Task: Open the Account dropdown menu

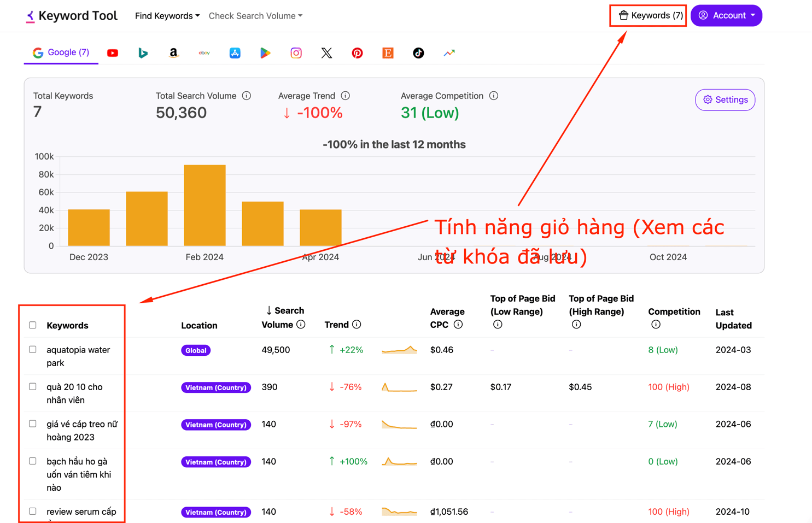Action: (726, 15)
